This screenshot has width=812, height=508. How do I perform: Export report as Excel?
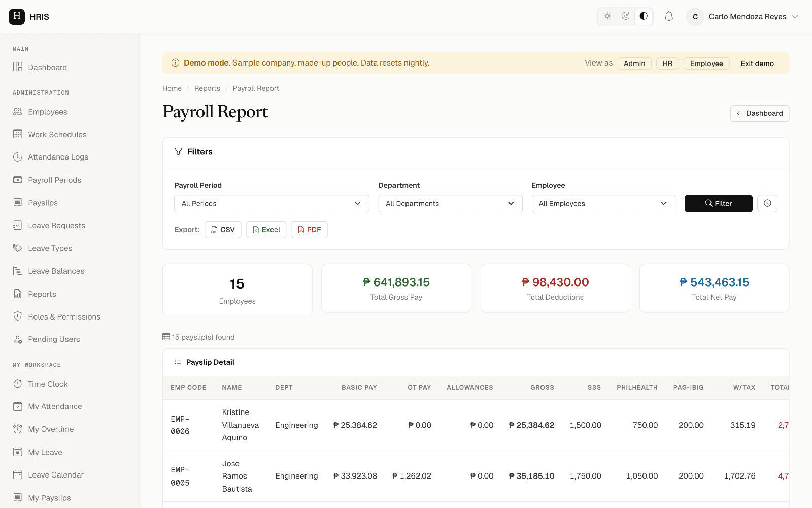click(x=266, y=230)
